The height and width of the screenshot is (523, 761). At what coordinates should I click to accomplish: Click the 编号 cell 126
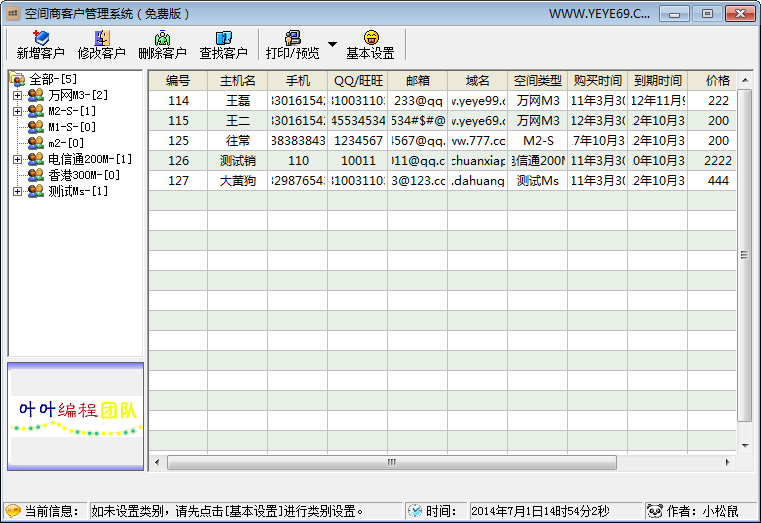tap(178, 161)
